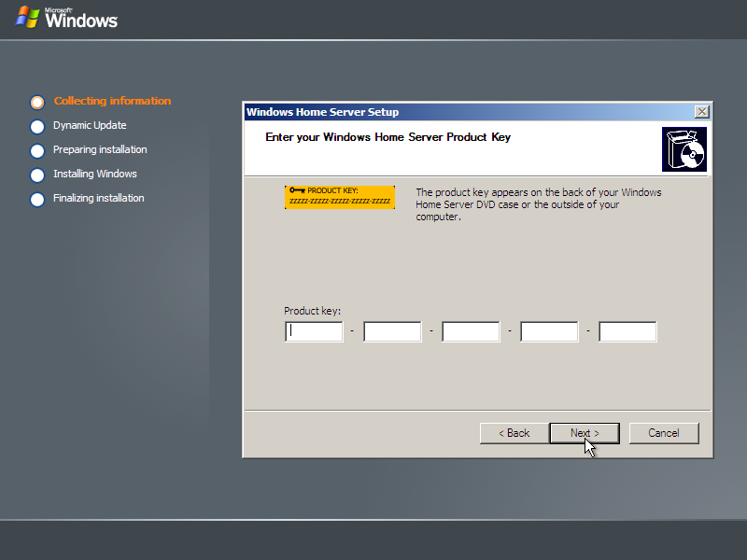The image size is (747, 560).
Task: Select the Installing Windows step indicator
Action: pos(37,175)
